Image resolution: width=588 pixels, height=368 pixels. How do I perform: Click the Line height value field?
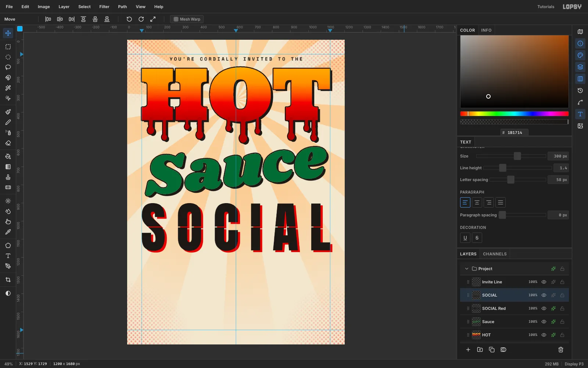click(x=561, y=168)
